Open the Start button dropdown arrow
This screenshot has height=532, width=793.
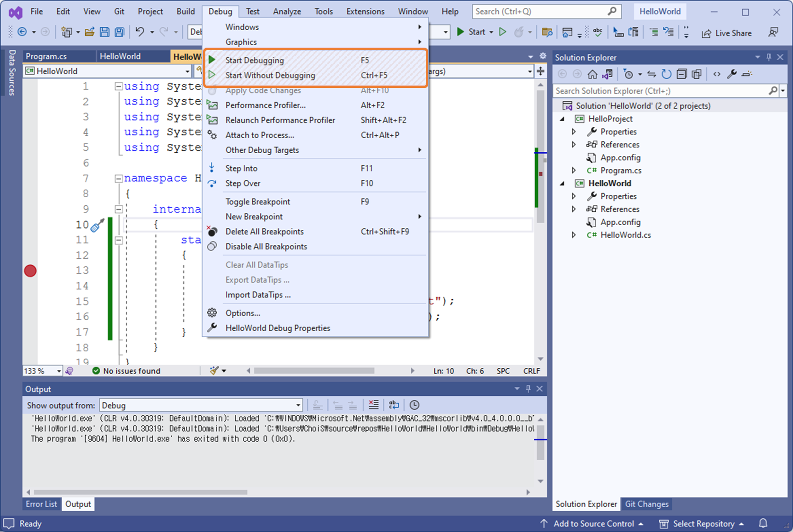coord(492,32)
